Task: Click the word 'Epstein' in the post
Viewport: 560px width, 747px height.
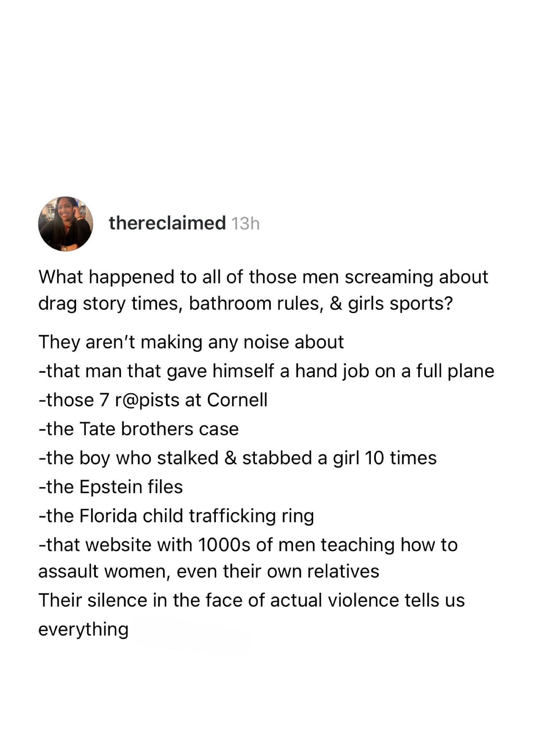Action: point(110,487)
